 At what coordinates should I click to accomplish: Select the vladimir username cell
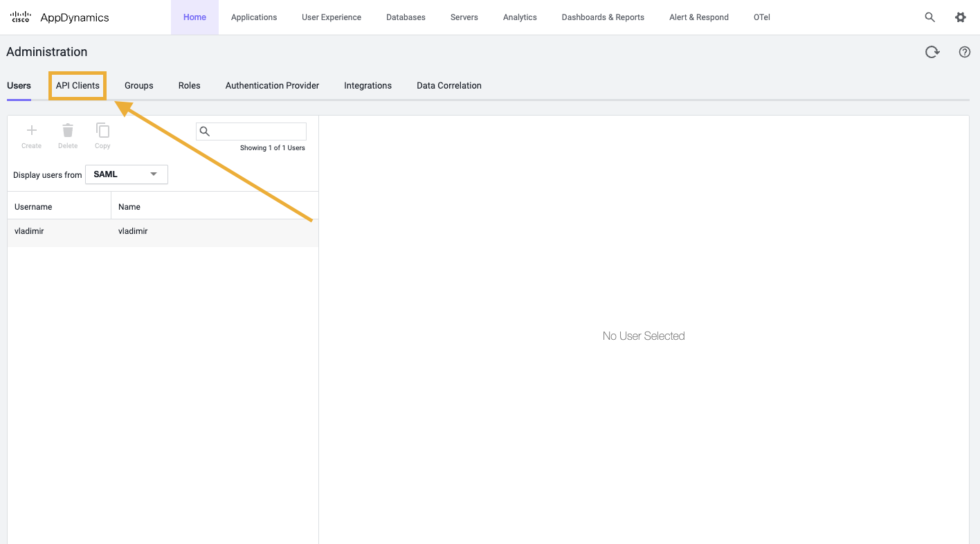tap(29, 231)
